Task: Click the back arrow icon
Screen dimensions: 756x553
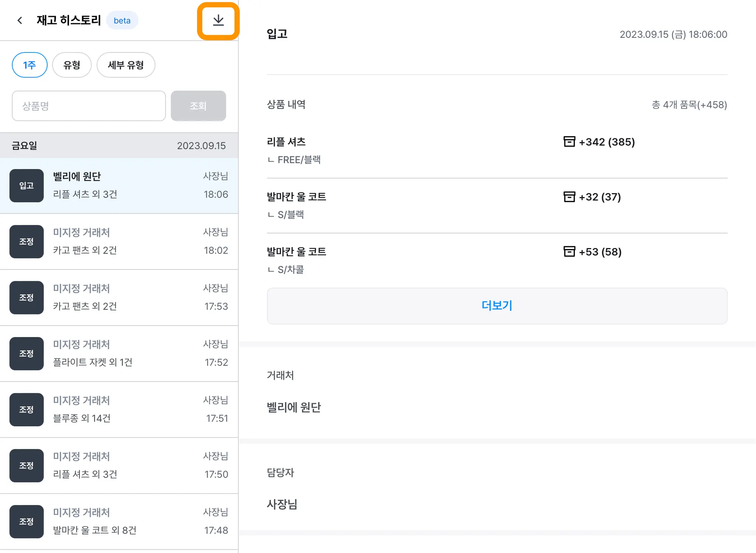Action: (x=20, y=20)
